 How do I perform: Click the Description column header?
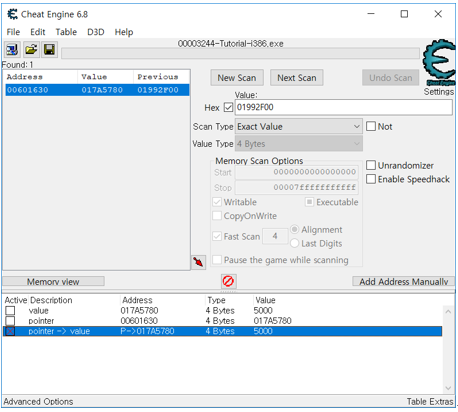[x=51, y=300]
